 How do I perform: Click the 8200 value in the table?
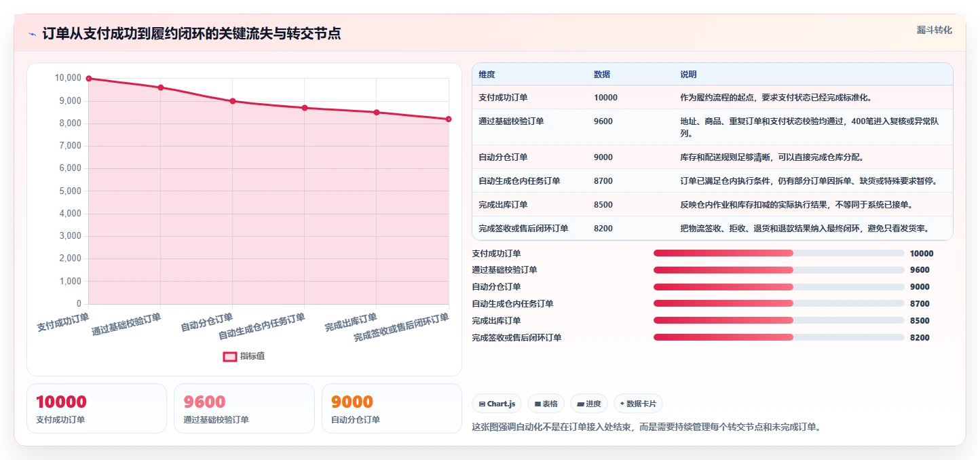tap(603, 229)
